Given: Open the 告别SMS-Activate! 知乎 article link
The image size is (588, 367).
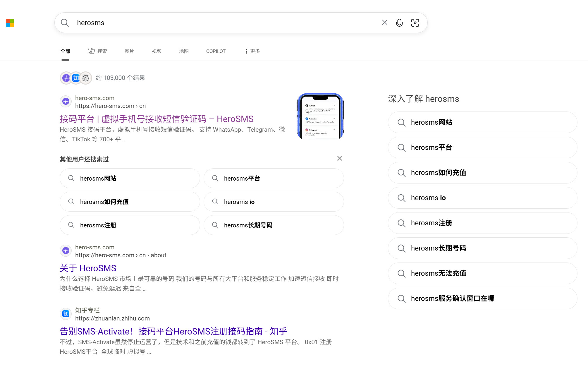Looking at the screenshot, I should [173, 331].
